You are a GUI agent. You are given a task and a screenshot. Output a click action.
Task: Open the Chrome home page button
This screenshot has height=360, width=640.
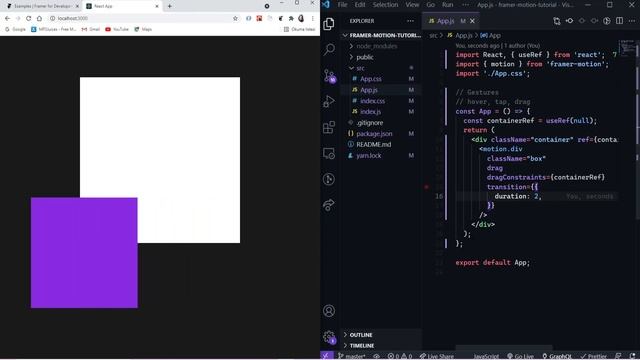[x=39, y=18]
